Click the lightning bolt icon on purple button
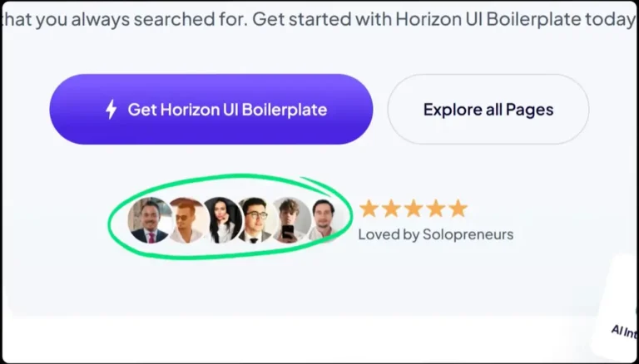 [111, 110]
